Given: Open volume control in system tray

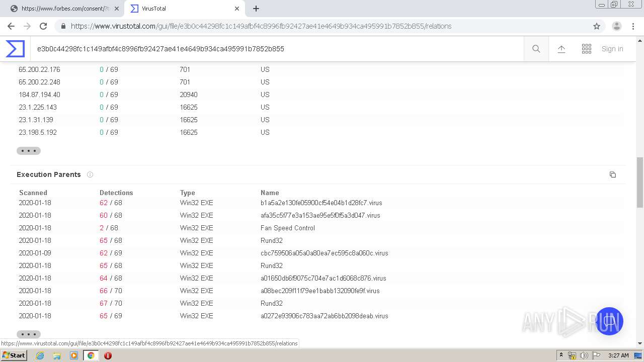Looking at the screenshot, I should pyautogui.click(x=584, y=355).
